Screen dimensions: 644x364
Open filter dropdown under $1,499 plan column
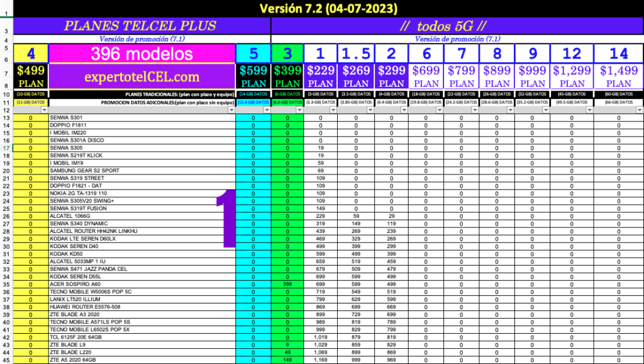640,110
